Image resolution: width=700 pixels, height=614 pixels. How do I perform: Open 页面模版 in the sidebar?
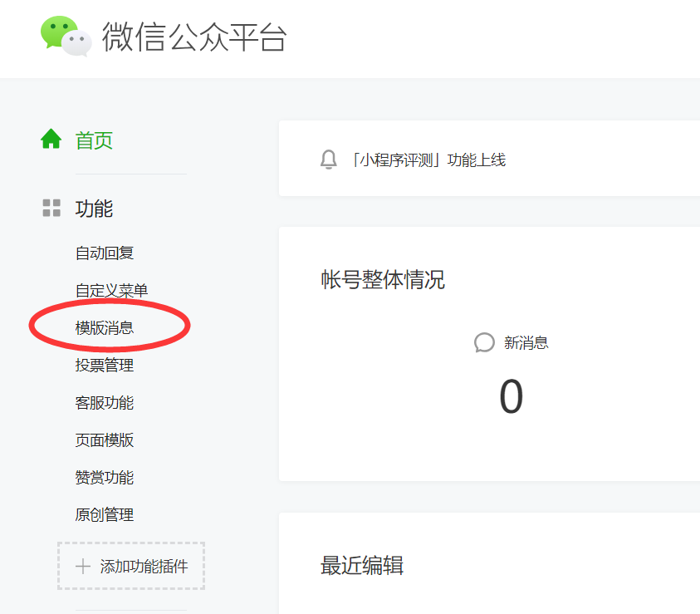click(x=105, y=440)
